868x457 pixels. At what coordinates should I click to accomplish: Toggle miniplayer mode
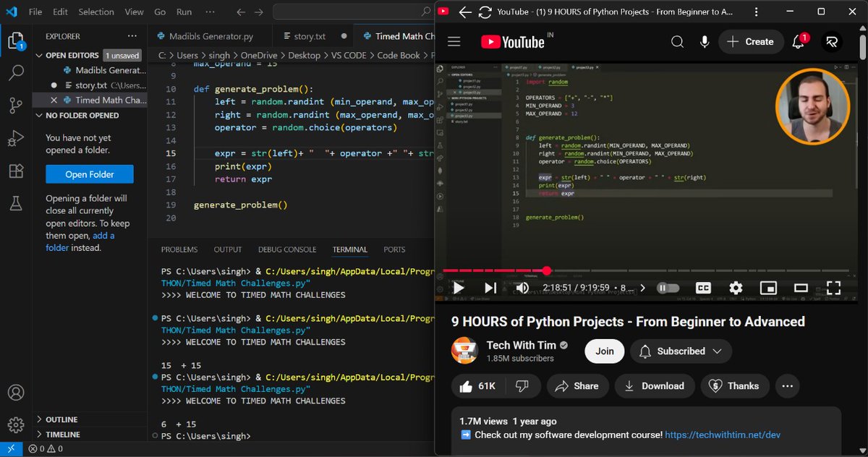(769, 288)
